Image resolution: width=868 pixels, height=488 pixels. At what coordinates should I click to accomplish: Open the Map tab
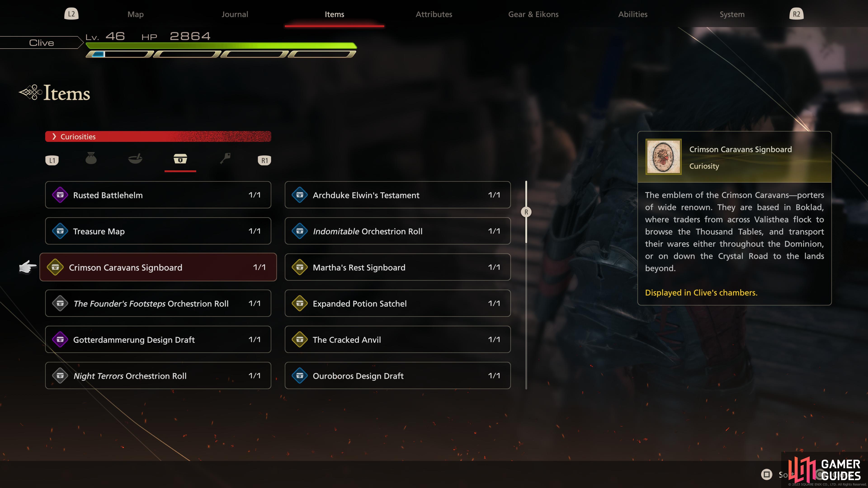[x=135, y=14]
